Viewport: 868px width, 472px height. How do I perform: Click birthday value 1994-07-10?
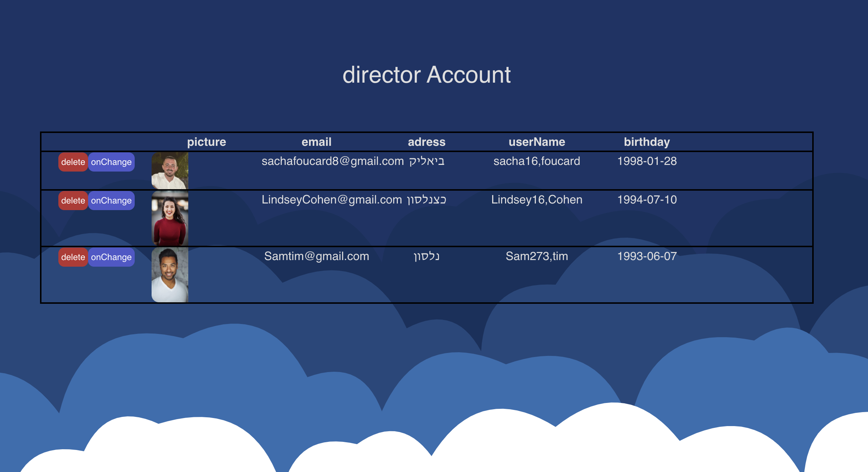pos(647,200)
